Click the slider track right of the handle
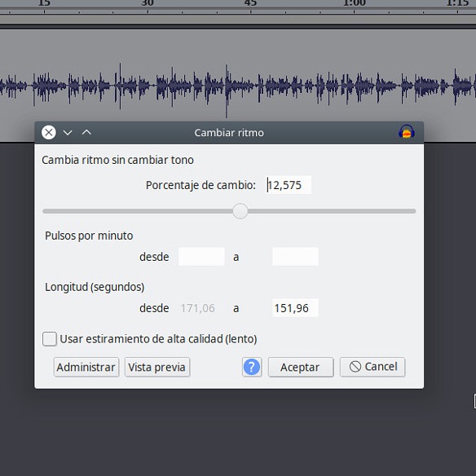Image resolution: width=476 pixels, height=476 pixels. click(332, 211)
